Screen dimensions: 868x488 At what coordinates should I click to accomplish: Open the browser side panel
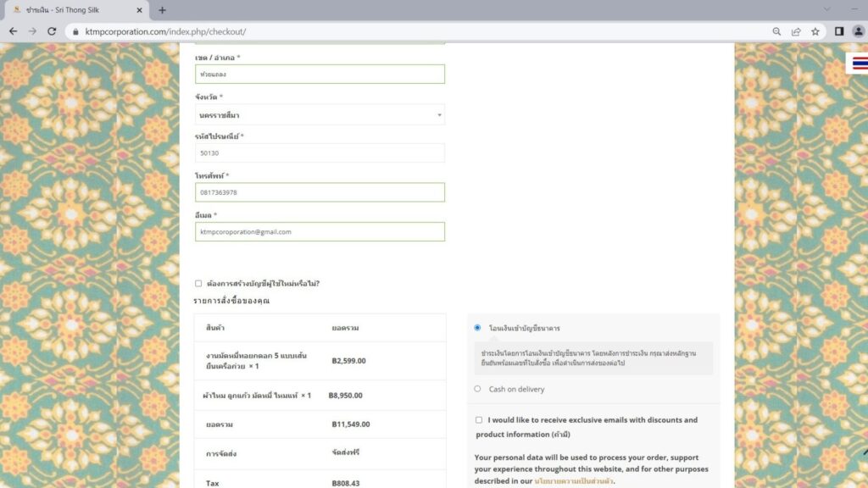[839, 31]
